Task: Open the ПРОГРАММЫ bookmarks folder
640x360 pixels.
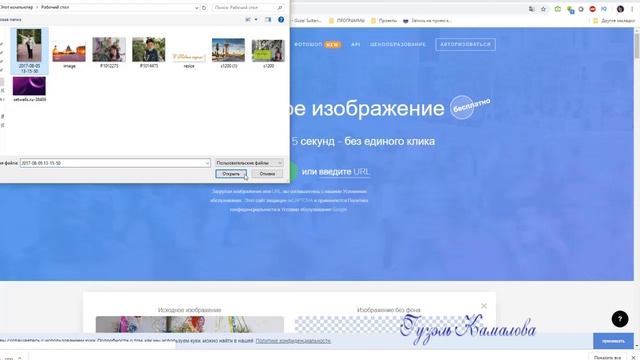Action: [347, 20]
